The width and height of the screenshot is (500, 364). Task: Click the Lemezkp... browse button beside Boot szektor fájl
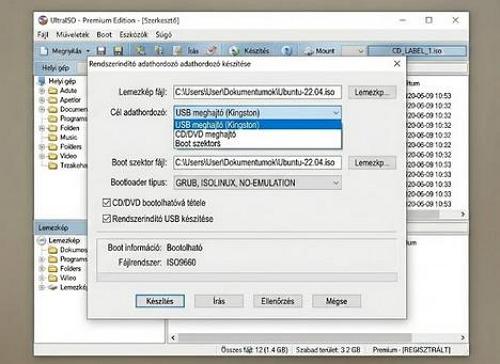(x=372, y=163)
